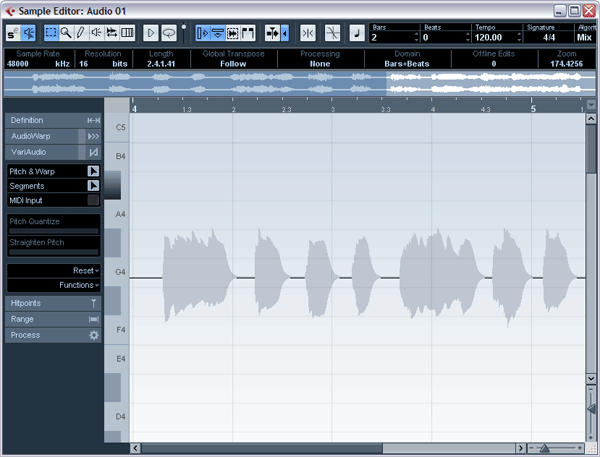Click the Process gear icon
600x457 pixels.
pos(94,335)
